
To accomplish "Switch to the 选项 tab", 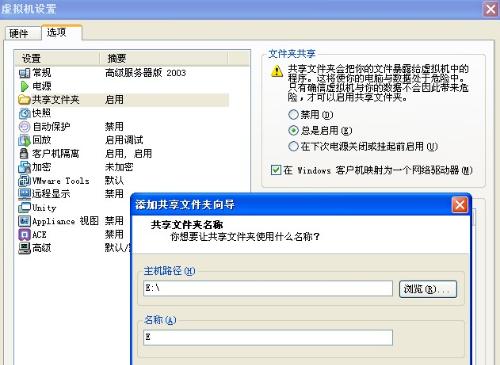I will [61, 32].
